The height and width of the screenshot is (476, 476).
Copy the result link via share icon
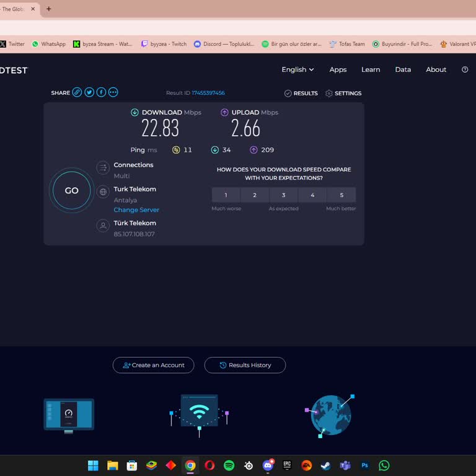click(x=77, y=92)
